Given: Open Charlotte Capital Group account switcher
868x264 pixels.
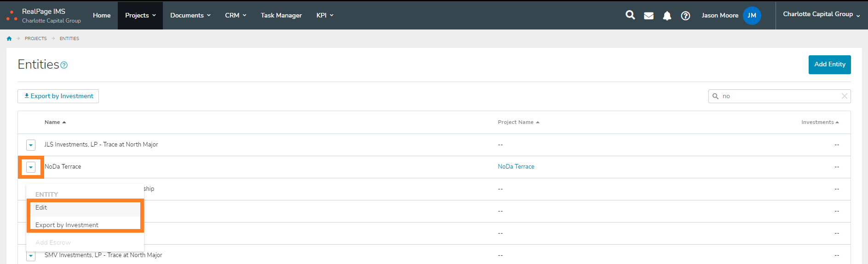Looking at the screenshot, I should point(822,15).
